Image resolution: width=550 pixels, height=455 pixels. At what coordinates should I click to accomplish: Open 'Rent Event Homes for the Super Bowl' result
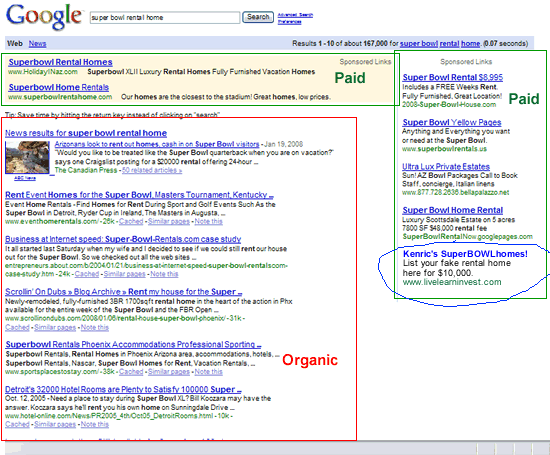(x=139, y=195)
